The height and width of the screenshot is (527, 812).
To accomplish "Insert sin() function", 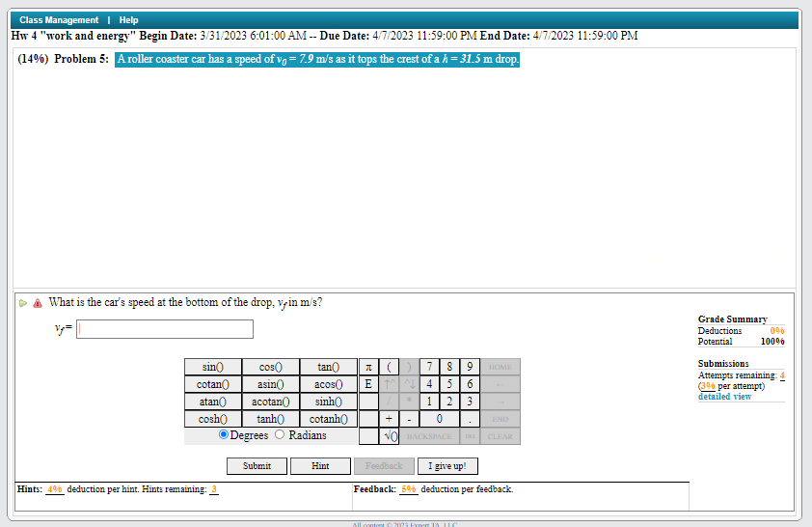I will pyautogui.click(x=213, y=367).
